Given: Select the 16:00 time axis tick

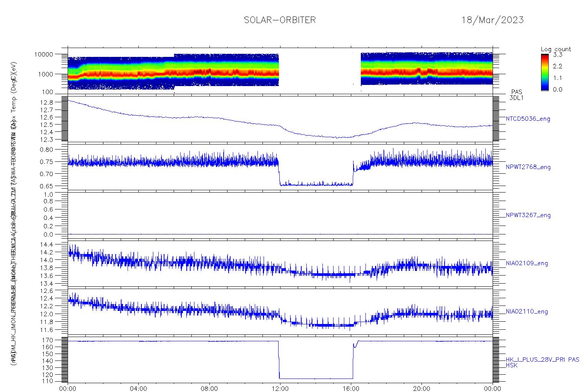Looking at the screenshot, I should click(x=351, y=389).
